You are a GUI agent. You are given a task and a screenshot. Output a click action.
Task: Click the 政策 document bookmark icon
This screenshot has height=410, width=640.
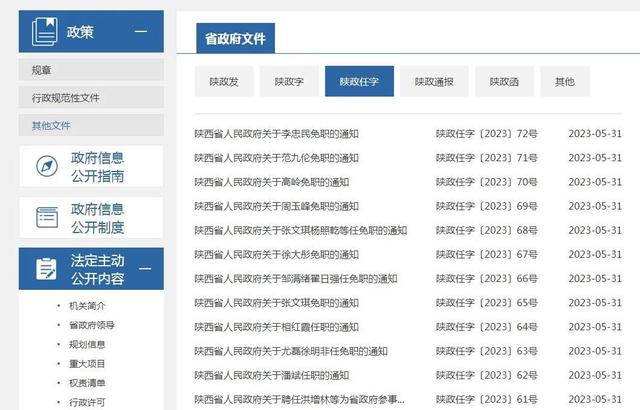pyautogui.click(x=44, y=31)
